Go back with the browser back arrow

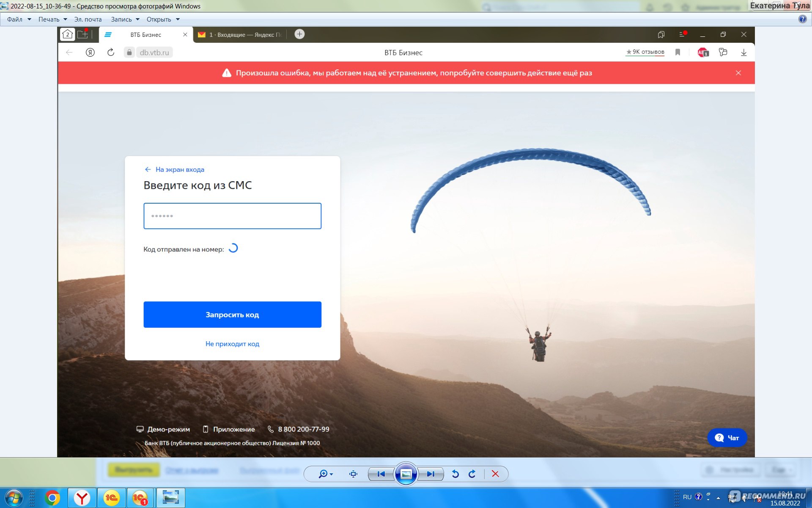point(69,52)
